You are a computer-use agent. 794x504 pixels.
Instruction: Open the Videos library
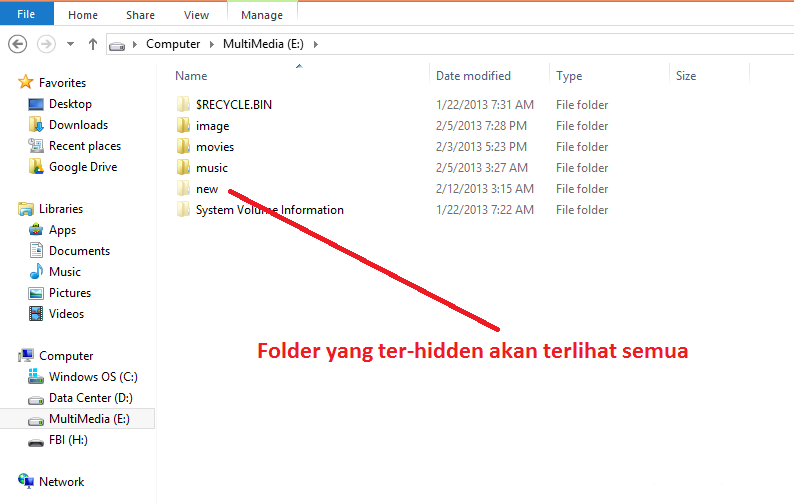click(66, 314)
